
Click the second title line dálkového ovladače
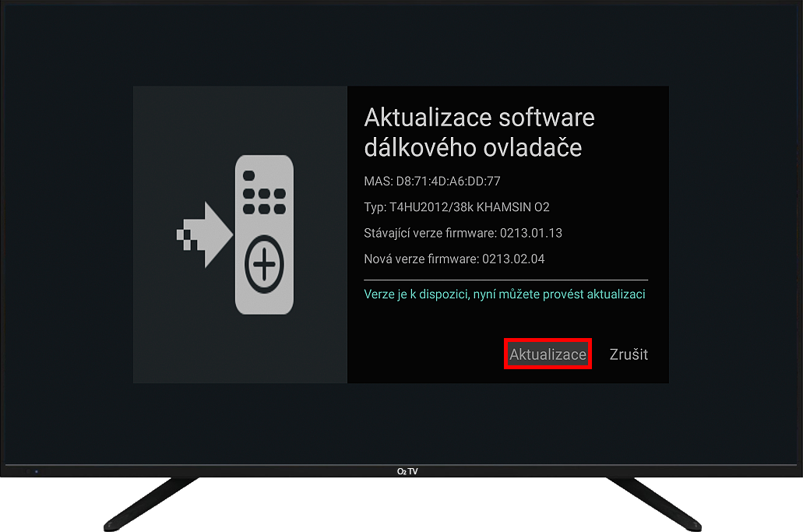tap(473, 147)
